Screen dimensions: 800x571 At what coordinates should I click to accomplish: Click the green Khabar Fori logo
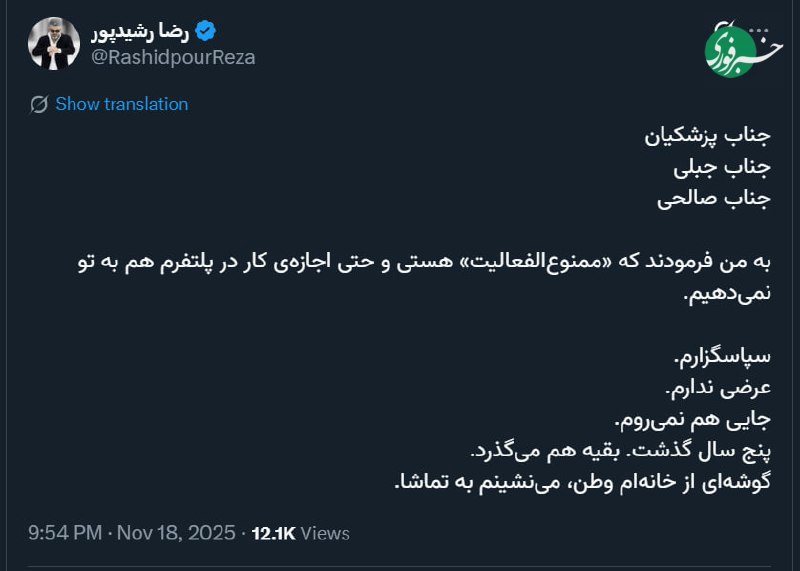point(738,48)
